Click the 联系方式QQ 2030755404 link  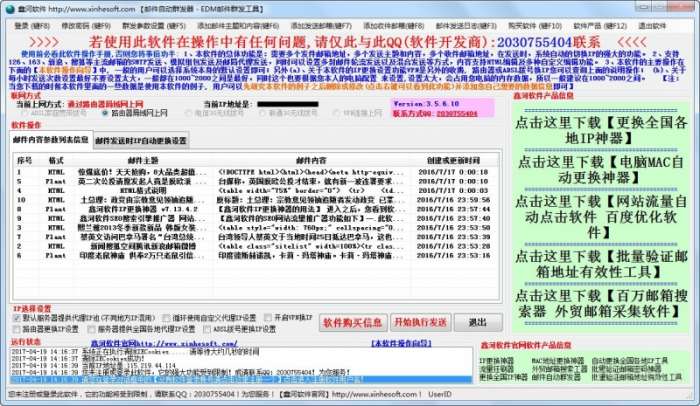(x=435, y=114)
